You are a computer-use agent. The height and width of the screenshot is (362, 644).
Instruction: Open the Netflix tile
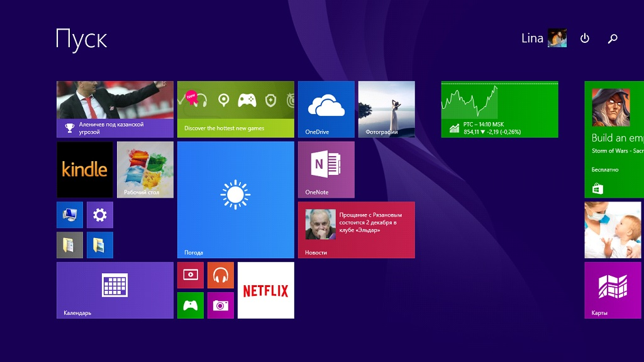[266, 290]
